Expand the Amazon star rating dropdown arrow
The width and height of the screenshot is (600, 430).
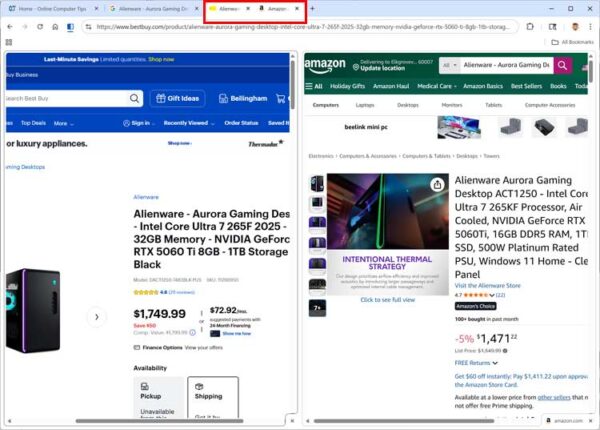point(492,295)
